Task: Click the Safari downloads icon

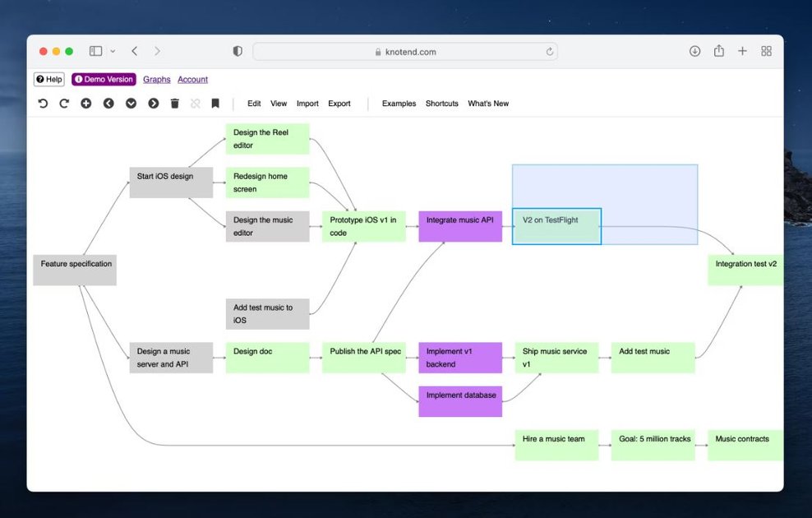Action: click(x=694, y=51)
